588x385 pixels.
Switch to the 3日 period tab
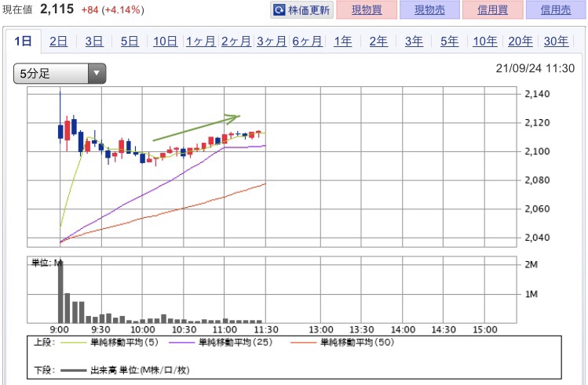(94, 42)
